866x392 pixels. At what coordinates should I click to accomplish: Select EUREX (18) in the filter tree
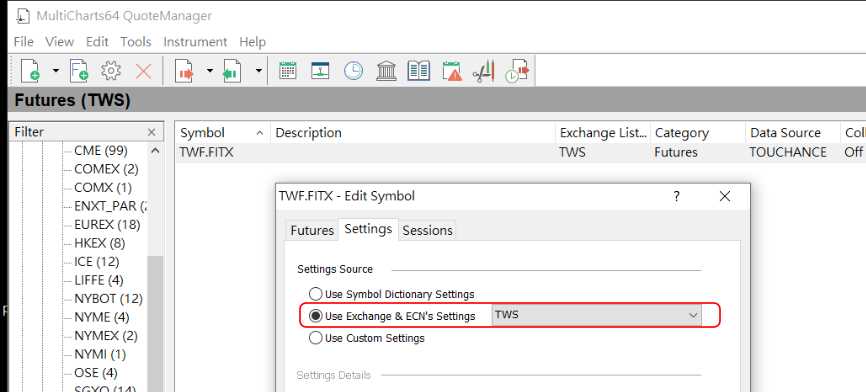(107, 225)
